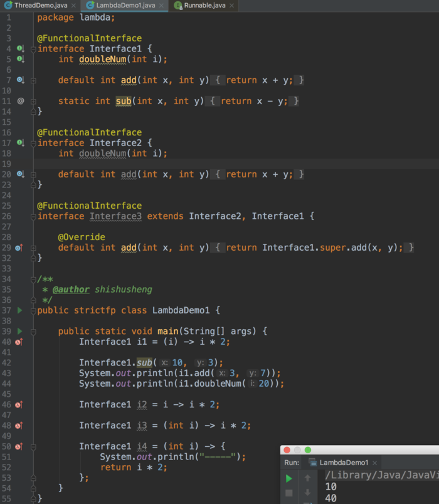This screenshot has width=439, height=504.
Task: Stop the running process in Run panel
Action: (x=289, y=493)
